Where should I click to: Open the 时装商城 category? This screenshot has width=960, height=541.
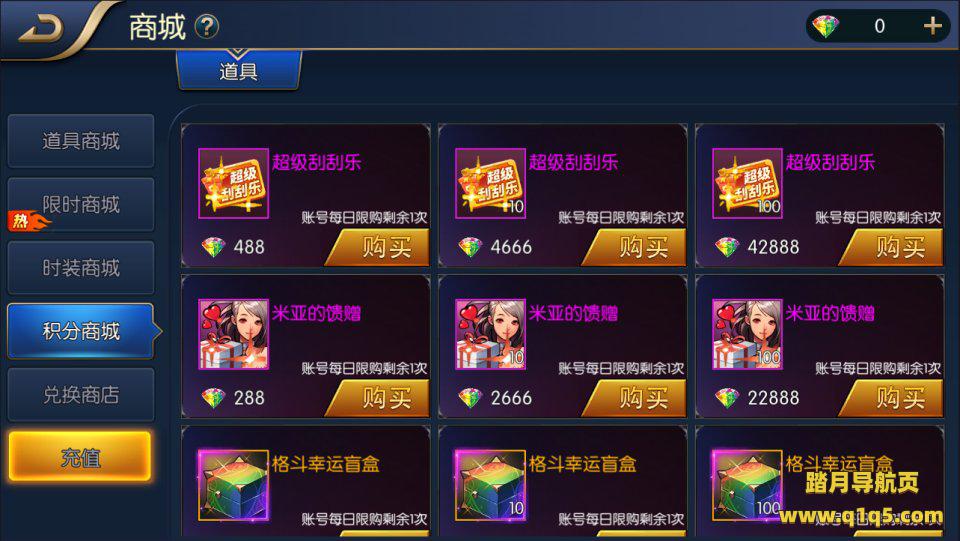tap(81, 267)
